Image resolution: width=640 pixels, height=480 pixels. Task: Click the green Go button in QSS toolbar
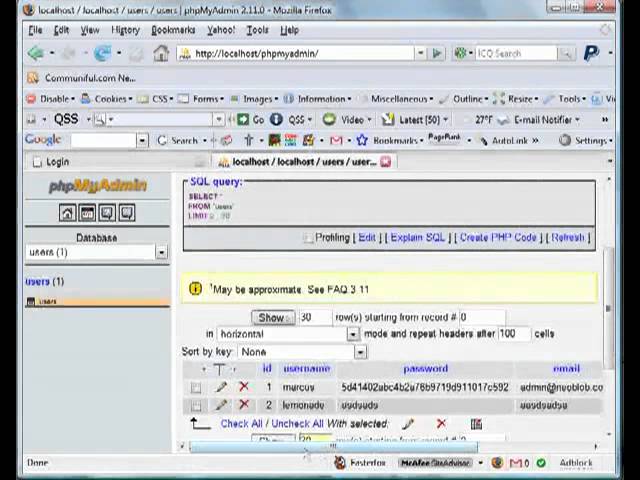[x=250, y=120]
